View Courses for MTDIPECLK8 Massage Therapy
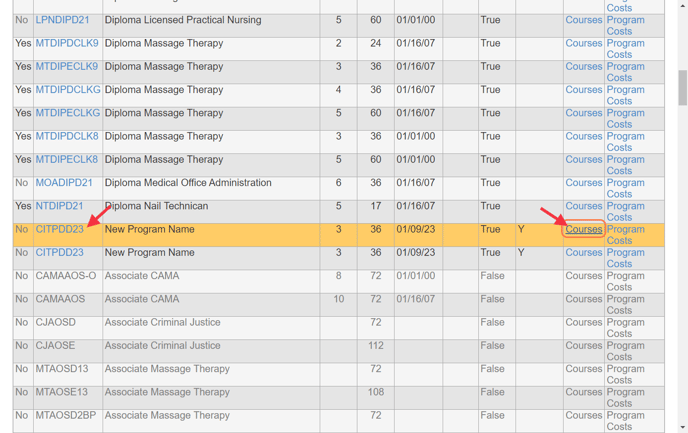This screenshot has height=433, width=688. tap(583, 159)
